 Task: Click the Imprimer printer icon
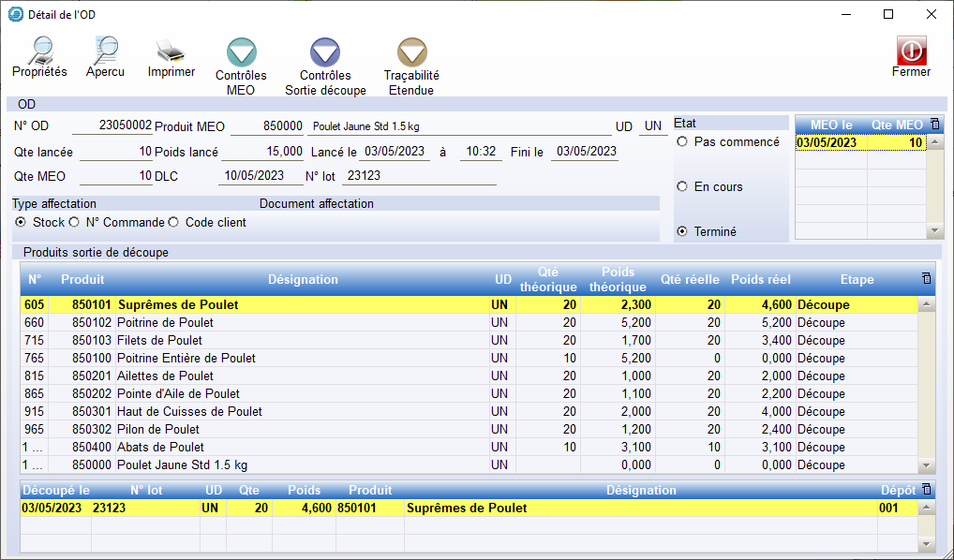(x=171, y=52)
